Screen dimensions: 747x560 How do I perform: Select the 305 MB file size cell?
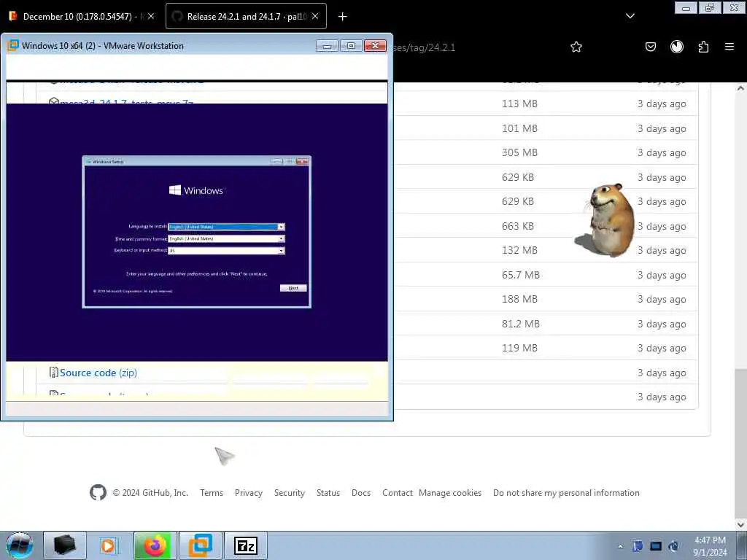coord(519,153)
